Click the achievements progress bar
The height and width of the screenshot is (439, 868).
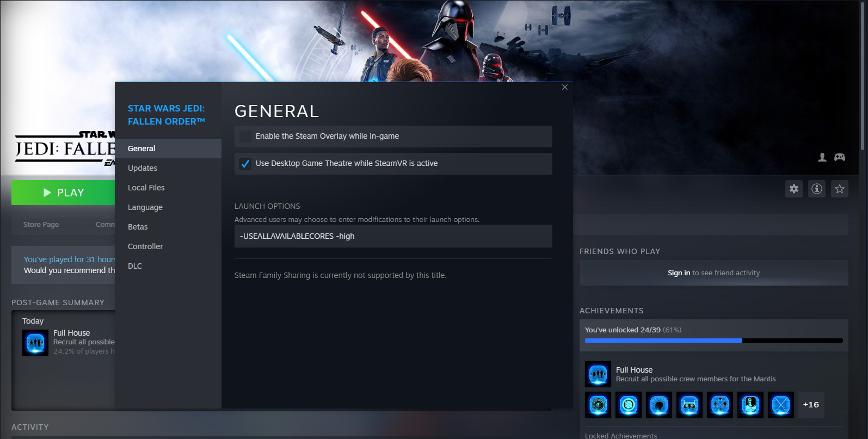713,341
